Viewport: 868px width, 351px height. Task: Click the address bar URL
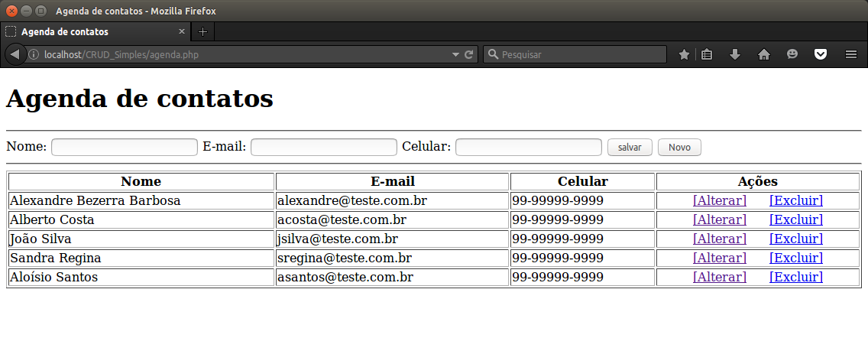[x=121, y=55]
